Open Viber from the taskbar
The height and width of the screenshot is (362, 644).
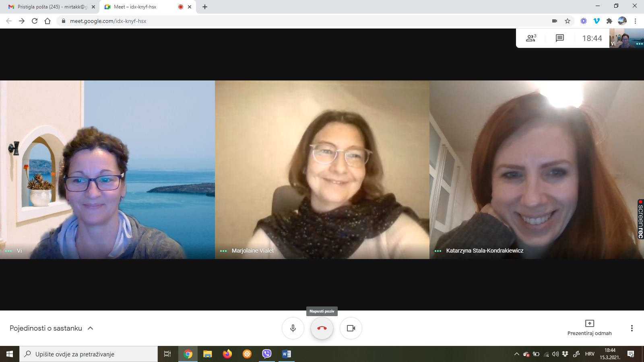[x=267, y=354]
